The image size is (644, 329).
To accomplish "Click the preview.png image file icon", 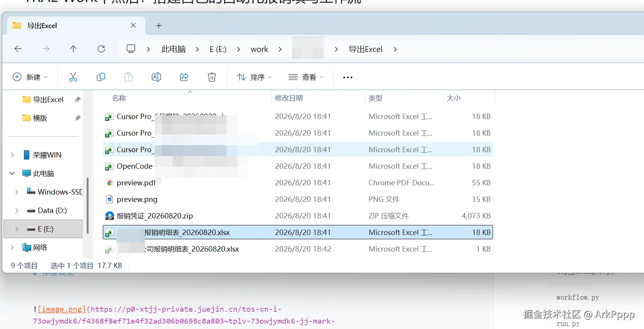I will (x=109, y=200).
